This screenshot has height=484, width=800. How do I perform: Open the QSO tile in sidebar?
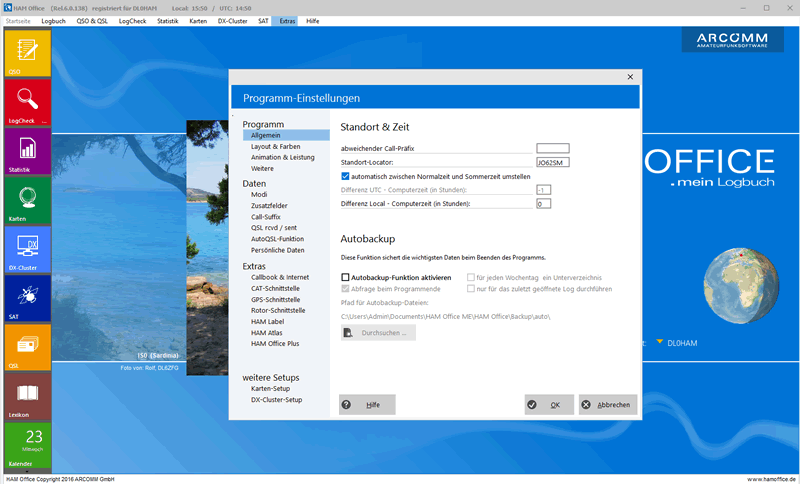coord(28,53)
